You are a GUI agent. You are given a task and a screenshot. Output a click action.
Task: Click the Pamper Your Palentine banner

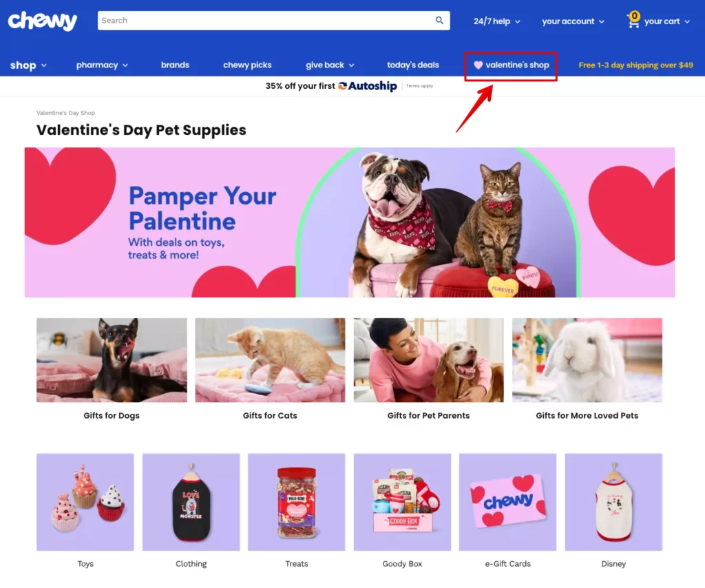[349, 222]
